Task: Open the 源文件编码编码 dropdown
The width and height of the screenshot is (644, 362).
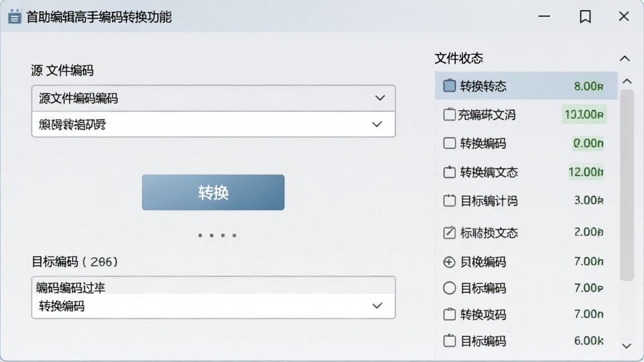Action: 213,98
